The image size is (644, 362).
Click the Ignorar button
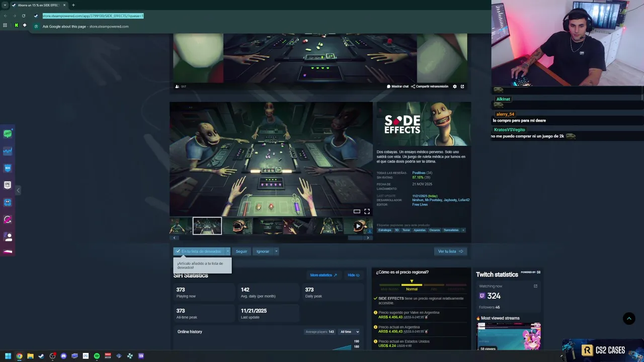pos(263,251)
